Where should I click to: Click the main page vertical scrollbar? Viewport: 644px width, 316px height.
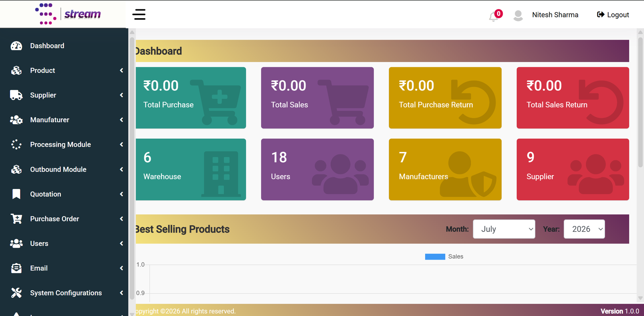point(640,102)
